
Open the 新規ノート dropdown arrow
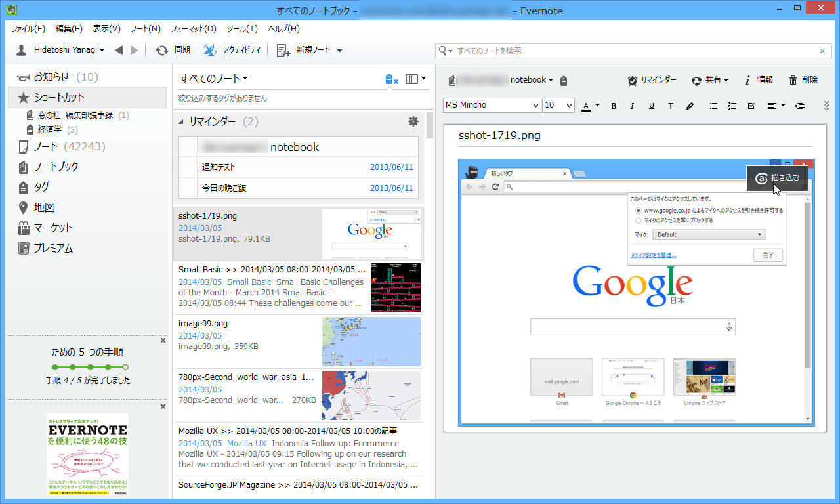tap(339, 51)
